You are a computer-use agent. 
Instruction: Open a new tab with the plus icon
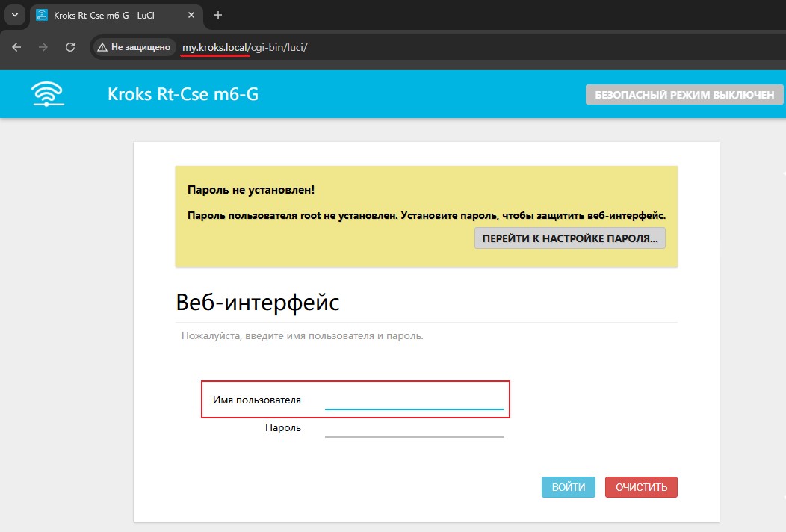217,15
